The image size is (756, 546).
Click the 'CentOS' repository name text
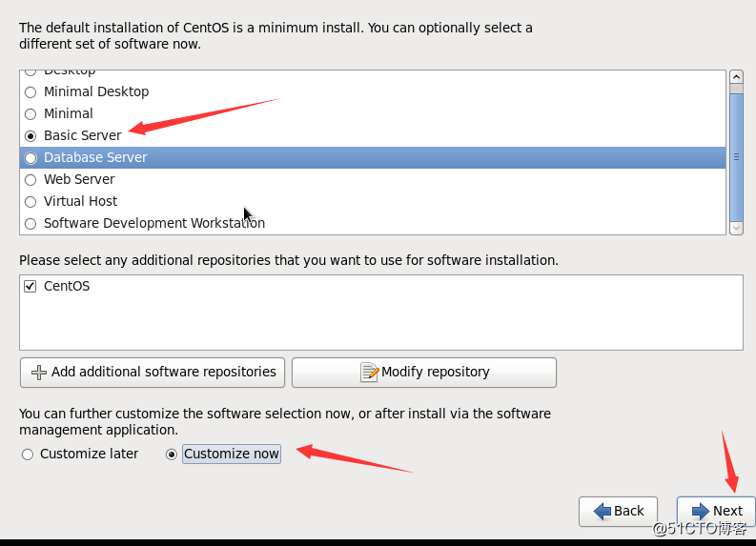tap(67, 286)
